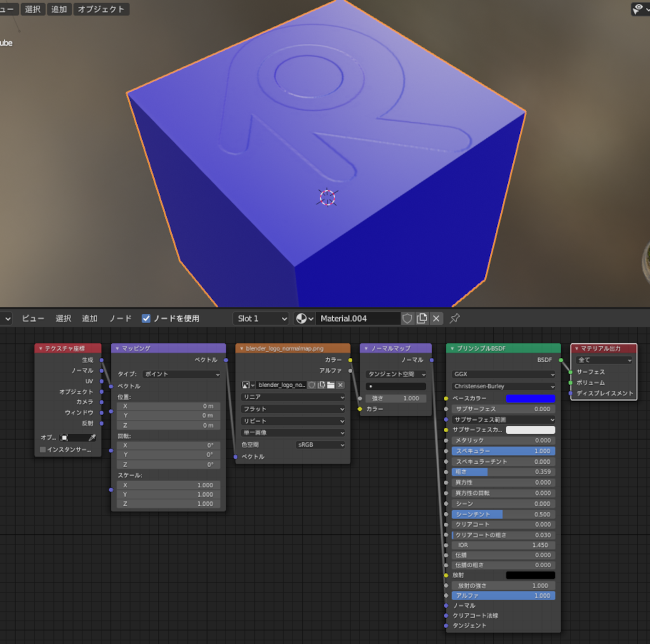Screen dimensions: 650x644
Task: Open the image browse icon in image node
Action: pos(248,385)
